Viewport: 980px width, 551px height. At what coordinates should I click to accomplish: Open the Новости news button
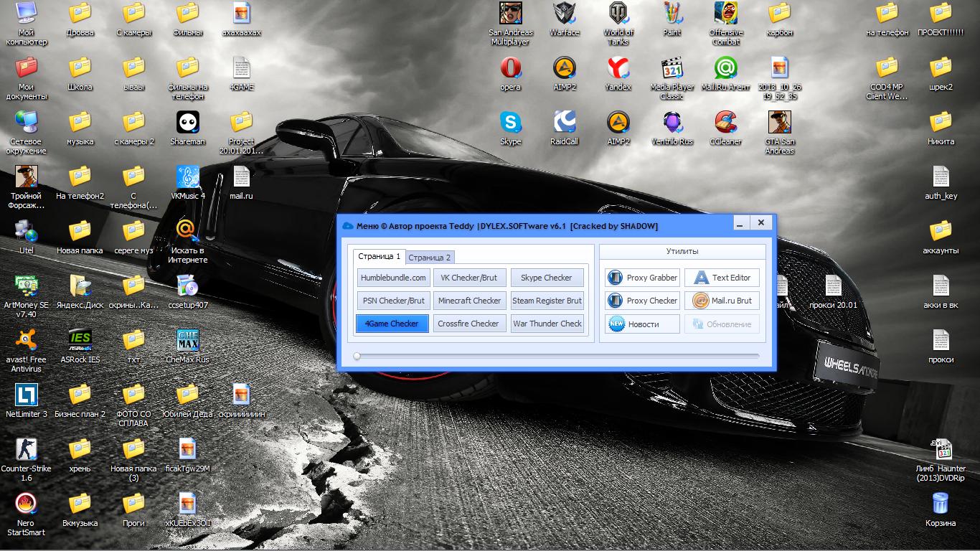pyautogui.click(x=643, y=324)
